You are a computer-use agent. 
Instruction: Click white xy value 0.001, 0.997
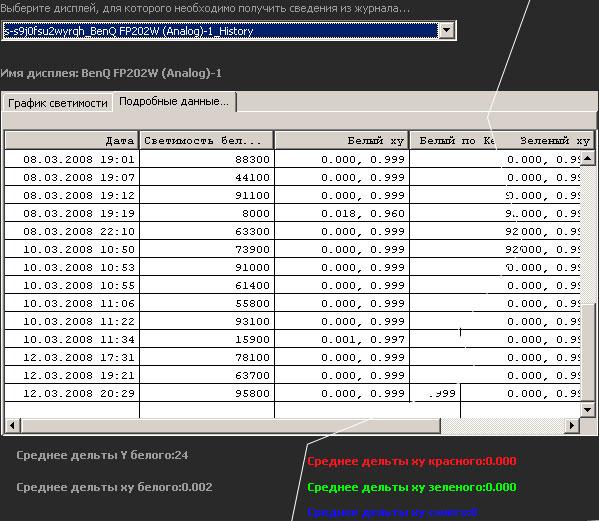(363, 339)
